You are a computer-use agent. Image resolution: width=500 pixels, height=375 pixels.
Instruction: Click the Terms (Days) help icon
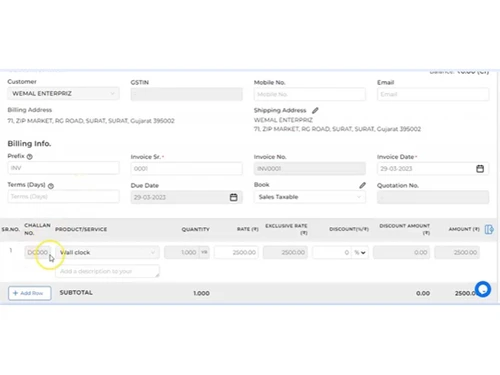(x=51, y=186)
